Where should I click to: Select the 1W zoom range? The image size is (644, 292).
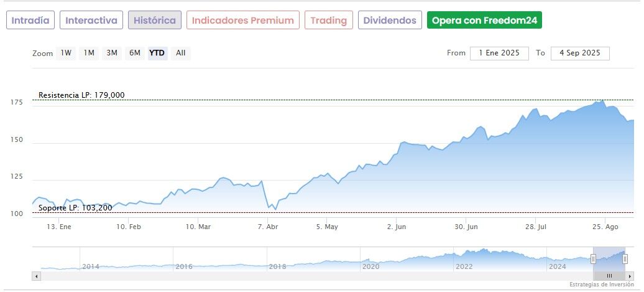click(66, 53)
